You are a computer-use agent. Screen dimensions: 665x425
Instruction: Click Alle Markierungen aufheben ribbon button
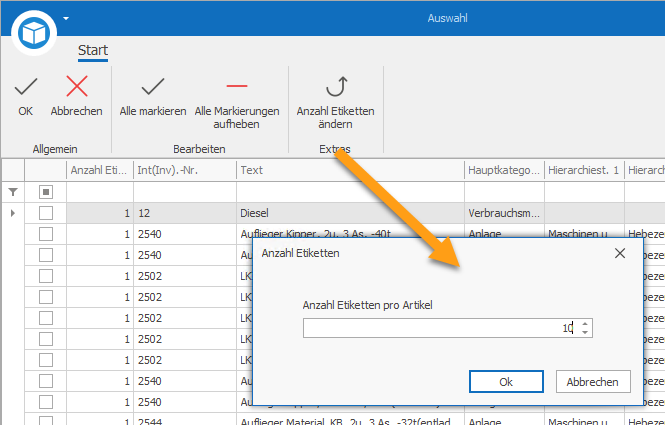[x=237, y=103]
